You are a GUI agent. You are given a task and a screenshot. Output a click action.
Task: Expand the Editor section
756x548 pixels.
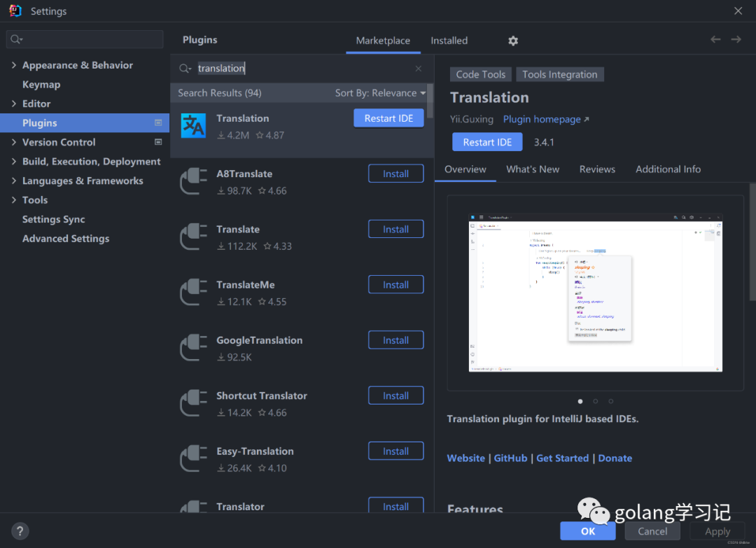point(13,104)
